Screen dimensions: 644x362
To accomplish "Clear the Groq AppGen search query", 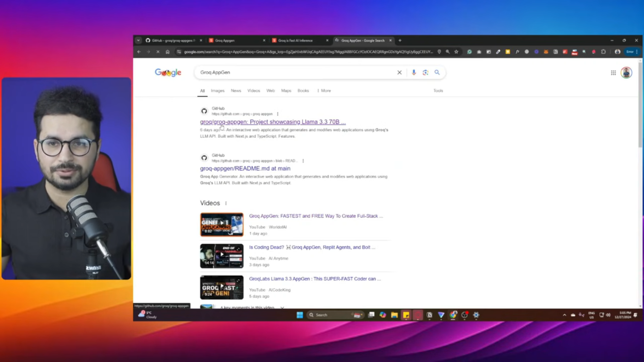I will tap(399, 73).
